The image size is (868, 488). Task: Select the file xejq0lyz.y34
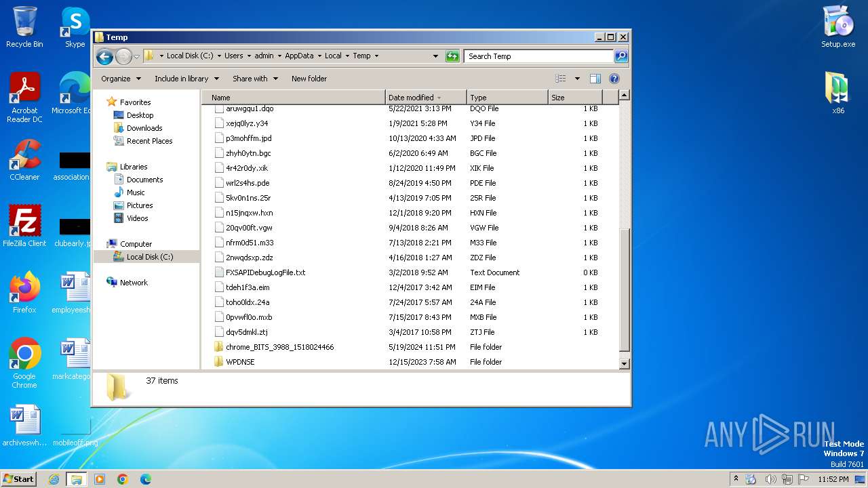(x=247, y=123)
